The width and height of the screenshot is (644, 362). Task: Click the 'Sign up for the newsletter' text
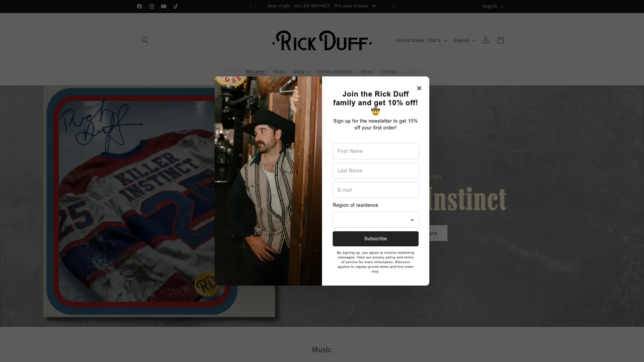click(x=375, y=124)
